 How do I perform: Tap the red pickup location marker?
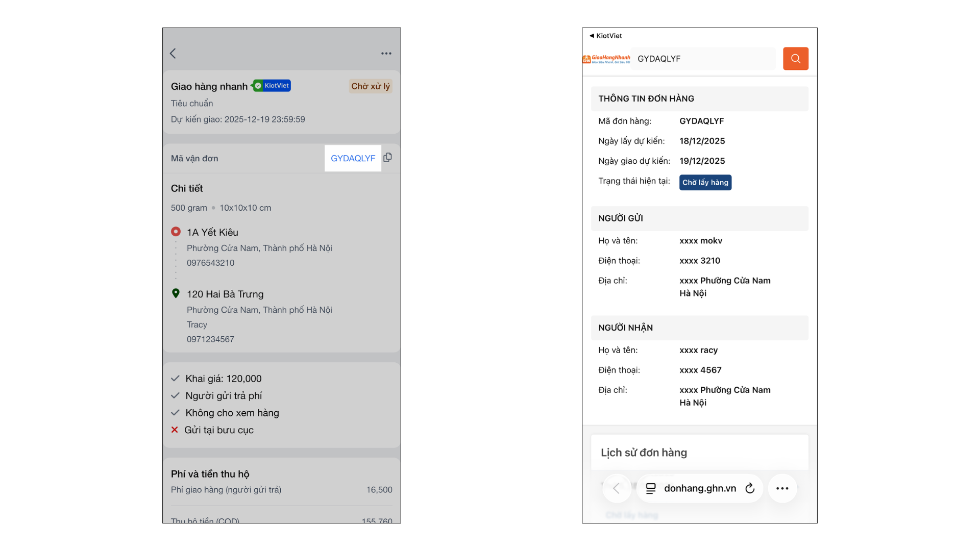(x=176, y=232)
